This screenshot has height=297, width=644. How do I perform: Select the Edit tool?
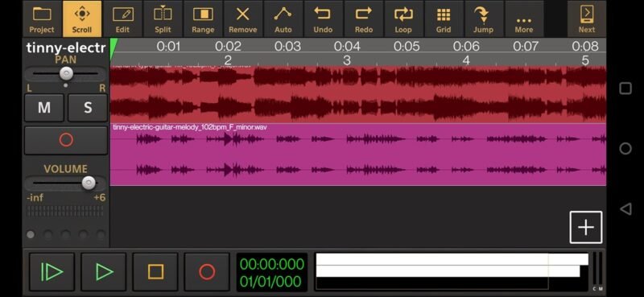click(122, 19)
